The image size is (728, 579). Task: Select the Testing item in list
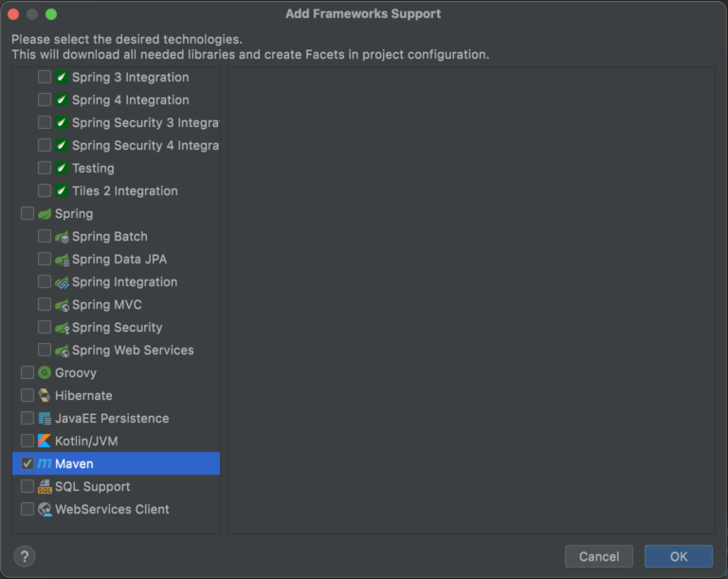coord(93,168)
